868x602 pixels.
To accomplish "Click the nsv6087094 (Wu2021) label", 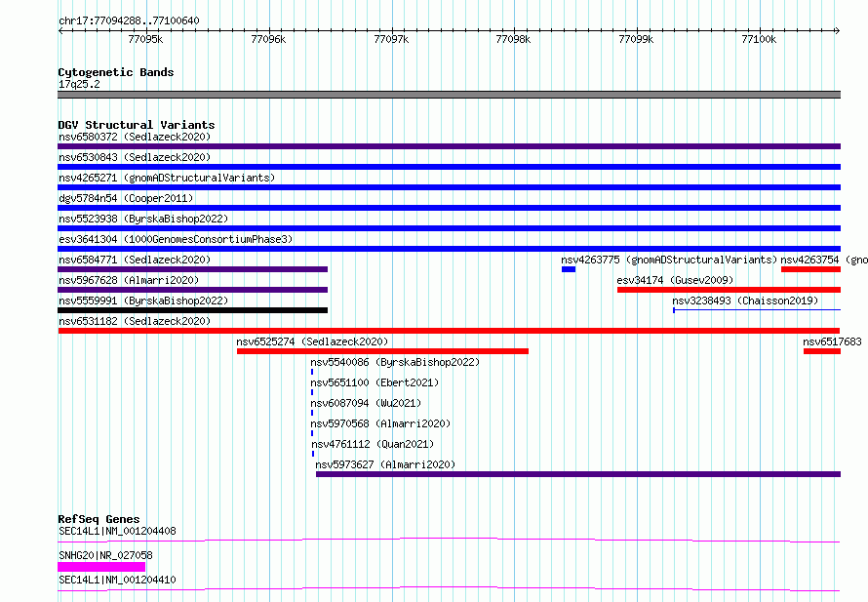I will point(366,403).
